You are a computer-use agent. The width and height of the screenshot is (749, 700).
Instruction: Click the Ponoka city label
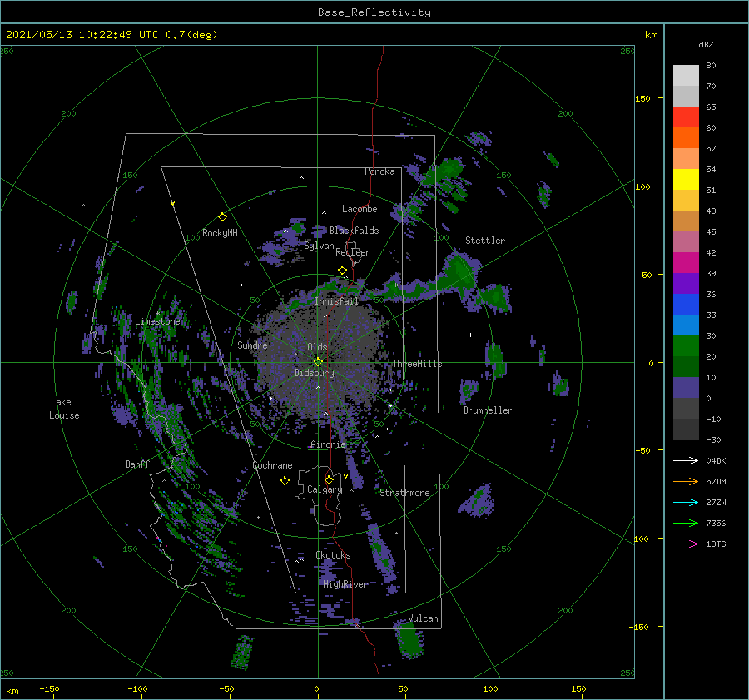pyautogui.click(x=379, y=171)
